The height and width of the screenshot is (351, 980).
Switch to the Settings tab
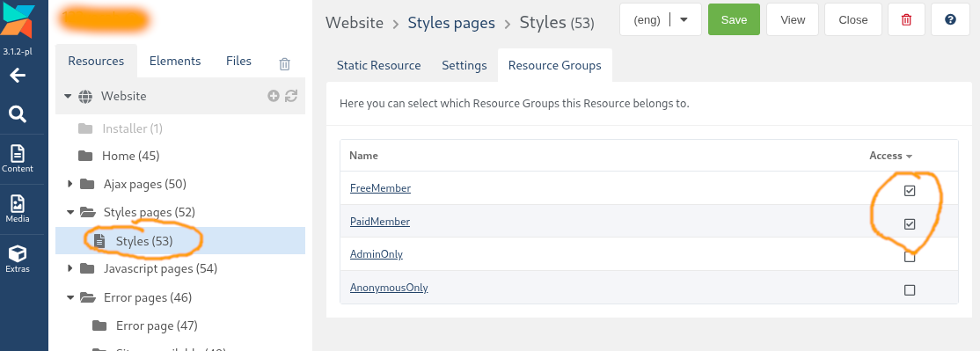click(464, 66)
